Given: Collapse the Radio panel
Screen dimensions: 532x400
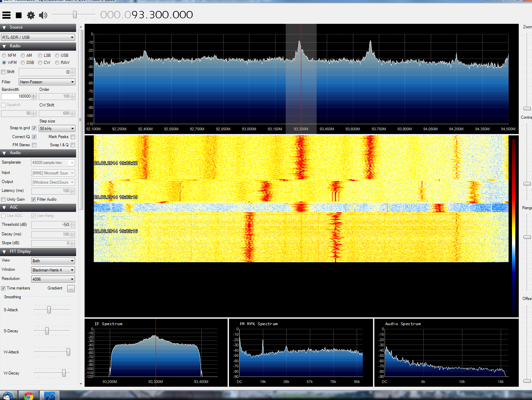Looking at the screenshot, I should coord(4,46).
